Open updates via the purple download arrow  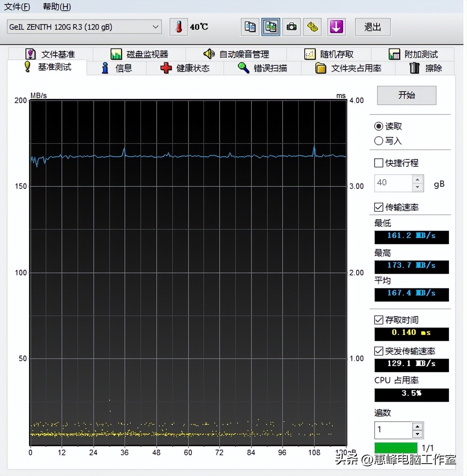click(336, 27)
